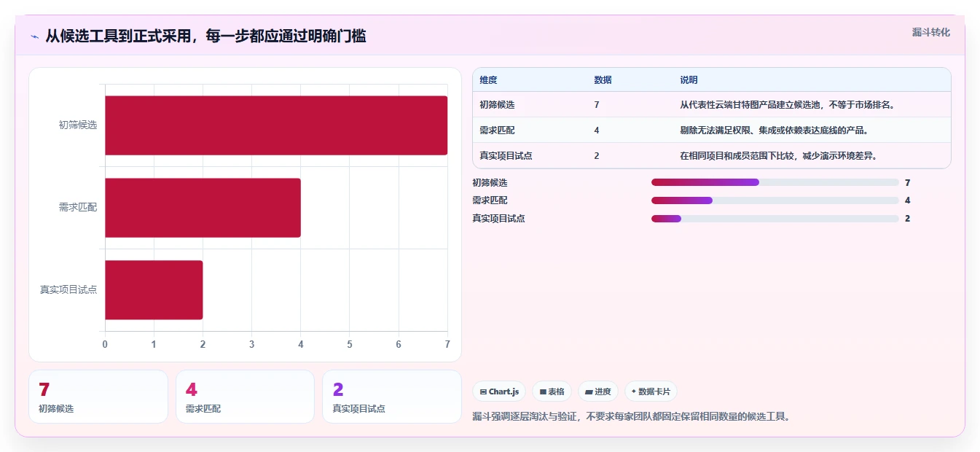
Task: Click the x-axis tick labeled 3
Action: 252,344
